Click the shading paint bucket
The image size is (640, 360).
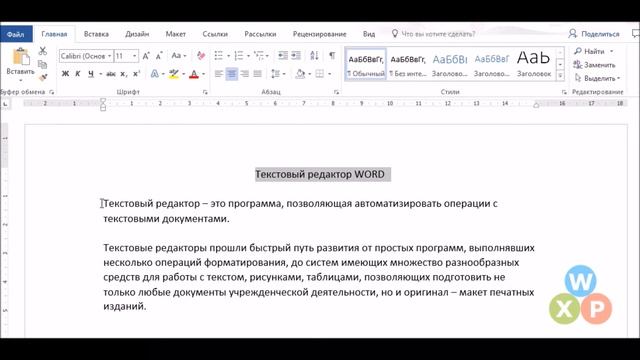(300, 74)
